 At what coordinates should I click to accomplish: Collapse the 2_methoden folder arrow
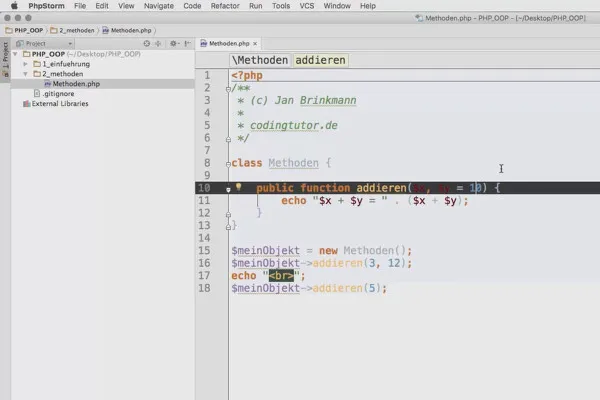[x=25, y=74]
